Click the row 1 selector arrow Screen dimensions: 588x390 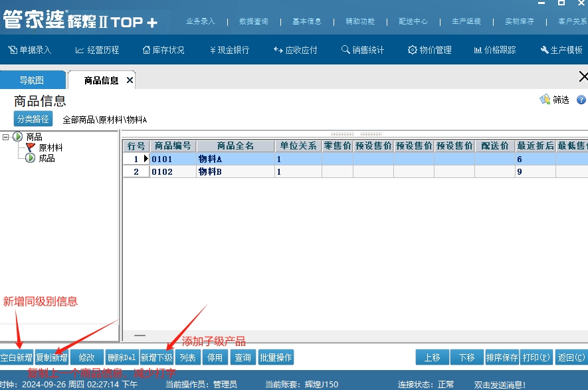[x=146, y=159]
